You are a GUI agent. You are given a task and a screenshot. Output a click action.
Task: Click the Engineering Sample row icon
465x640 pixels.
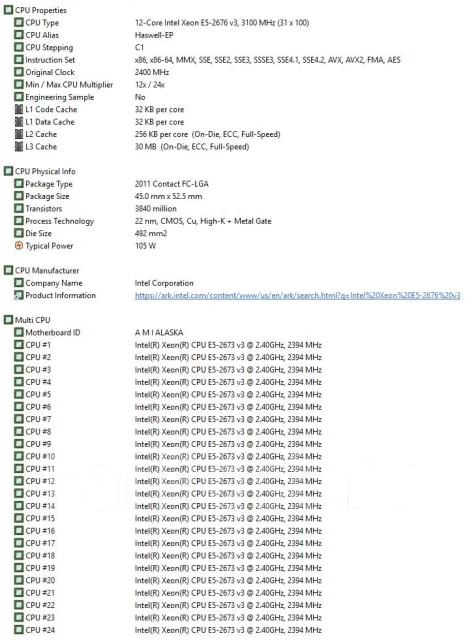click(19, 97)
